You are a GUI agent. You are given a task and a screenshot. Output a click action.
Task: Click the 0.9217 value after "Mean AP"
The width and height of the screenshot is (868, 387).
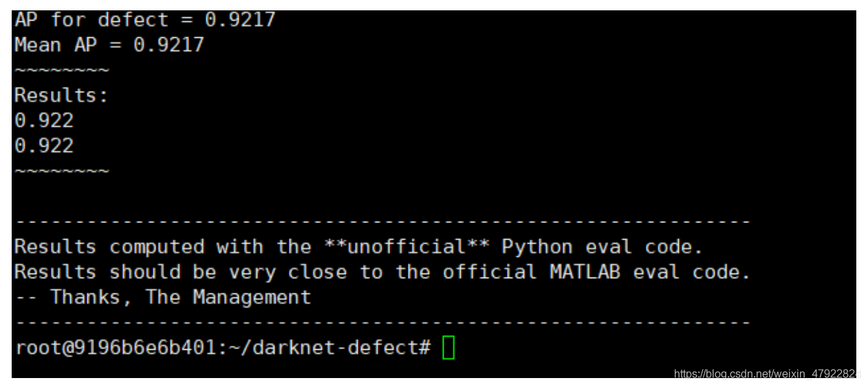(x=169, y=45)
